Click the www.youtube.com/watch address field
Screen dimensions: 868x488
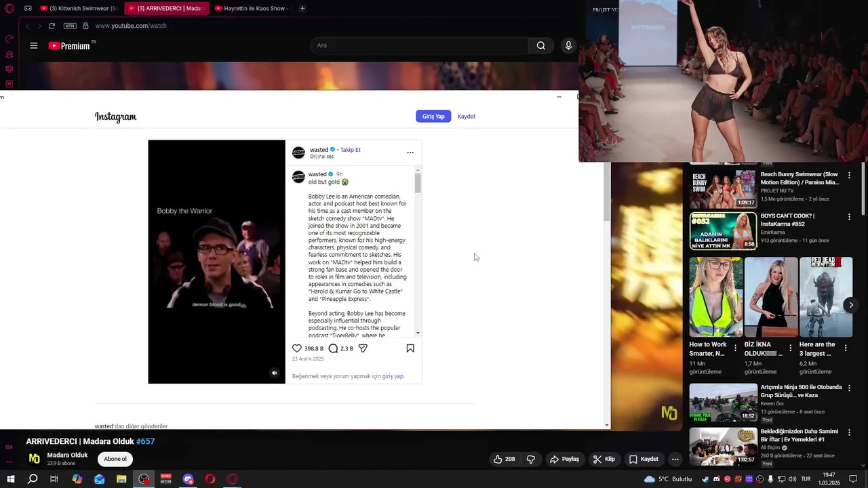(x=131, y=26)
